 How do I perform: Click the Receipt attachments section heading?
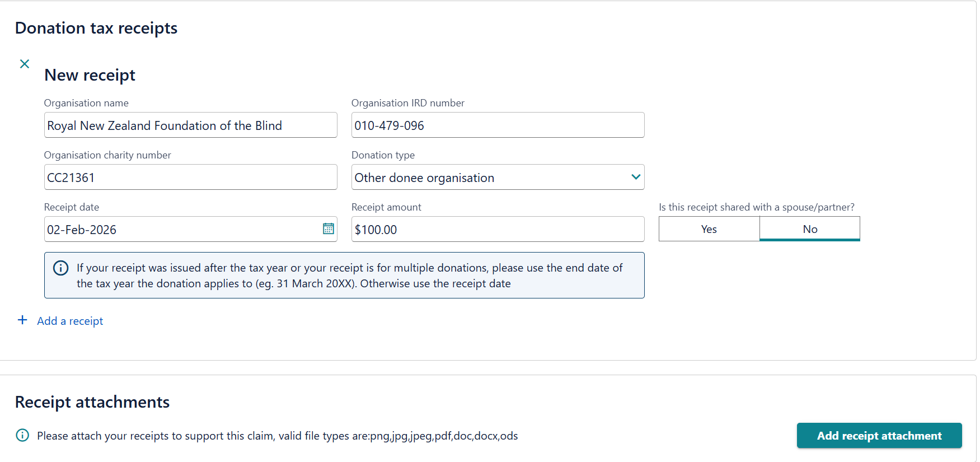pyautogui.click(x=92, y=402)
